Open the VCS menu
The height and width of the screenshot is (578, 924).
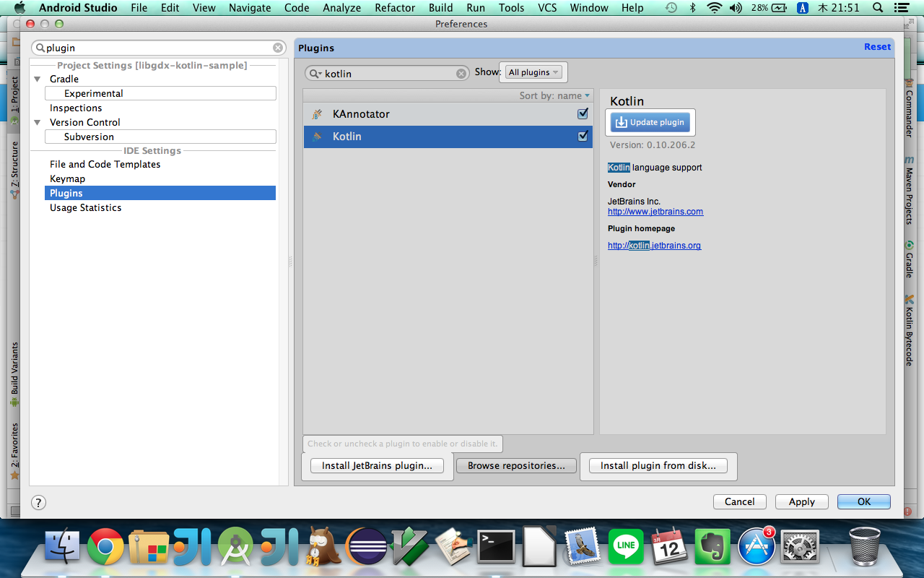(548, 8)
